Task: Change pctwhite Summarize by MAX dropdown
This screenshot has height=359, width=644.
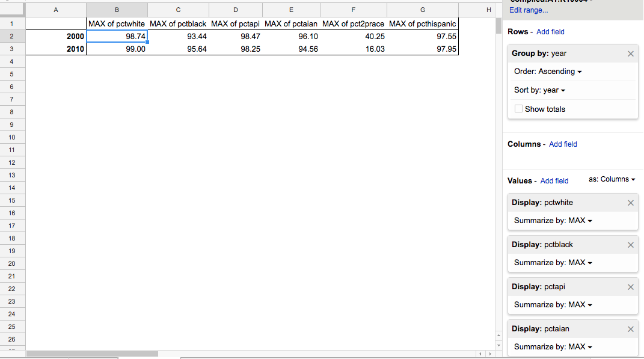Action: (x=553, y=221)
